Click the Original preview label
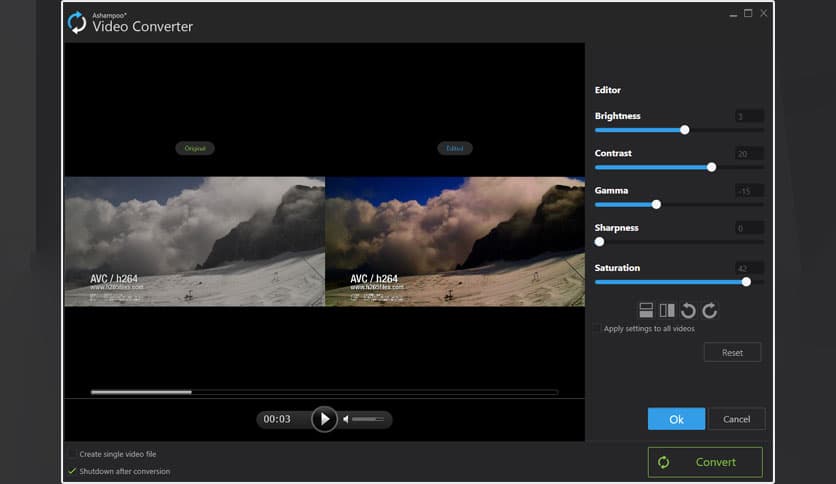 [x=195, y=148]
